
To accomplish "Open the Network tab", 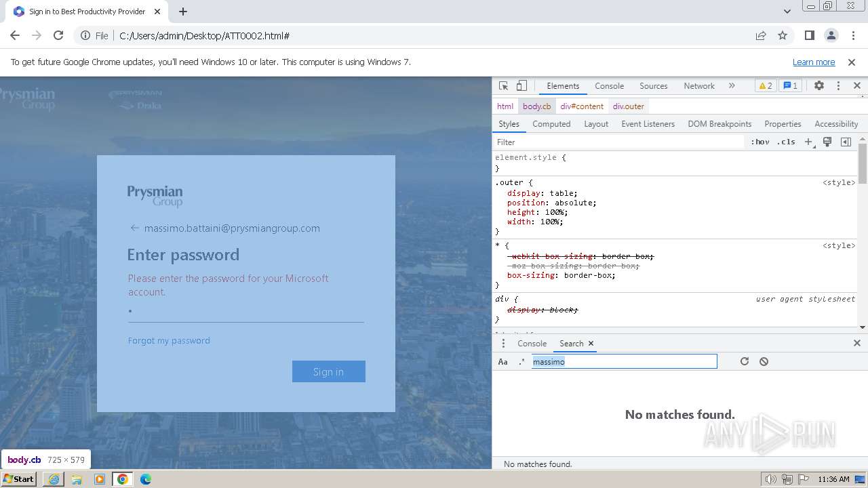I will coord(699,86).
